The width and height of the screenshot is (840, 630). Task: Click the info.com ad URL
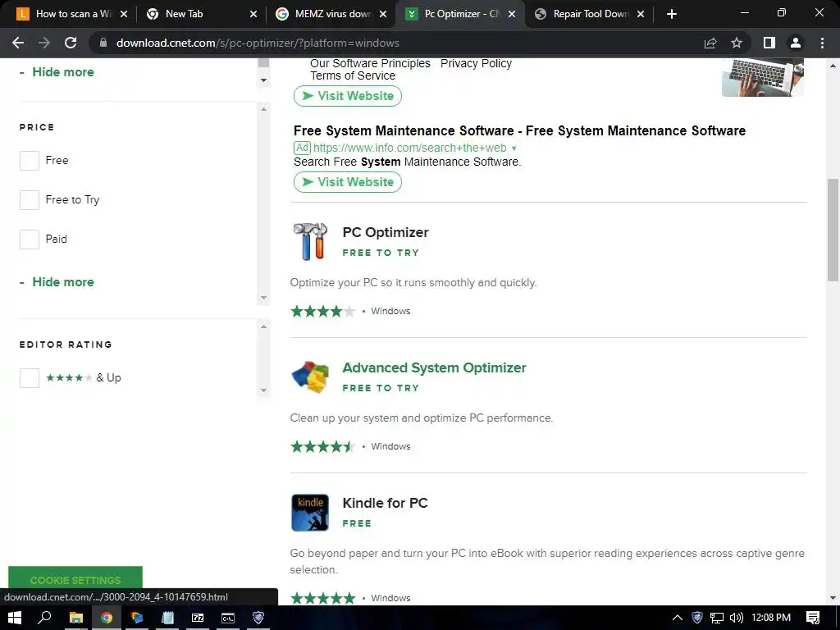click(x=409, y=148)
